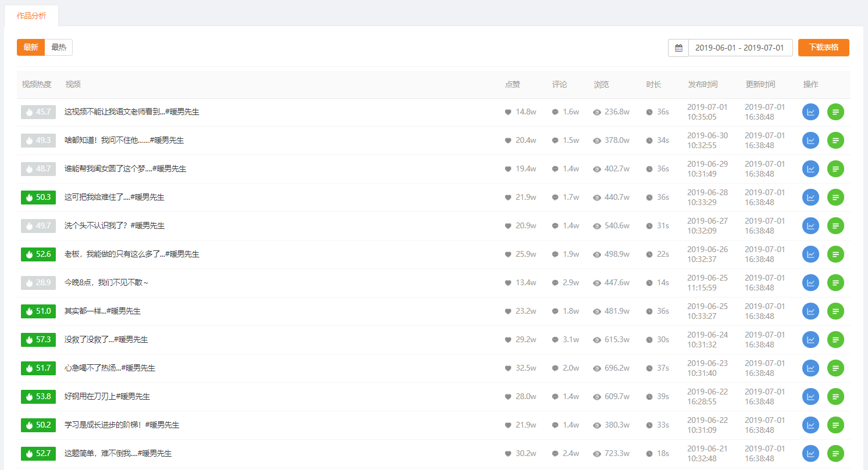Image resolution: width=868 pixels, height=470 pixels.
Task: Open trend chart icon for the 2019-07-01 video
Action: pos(810,112)
